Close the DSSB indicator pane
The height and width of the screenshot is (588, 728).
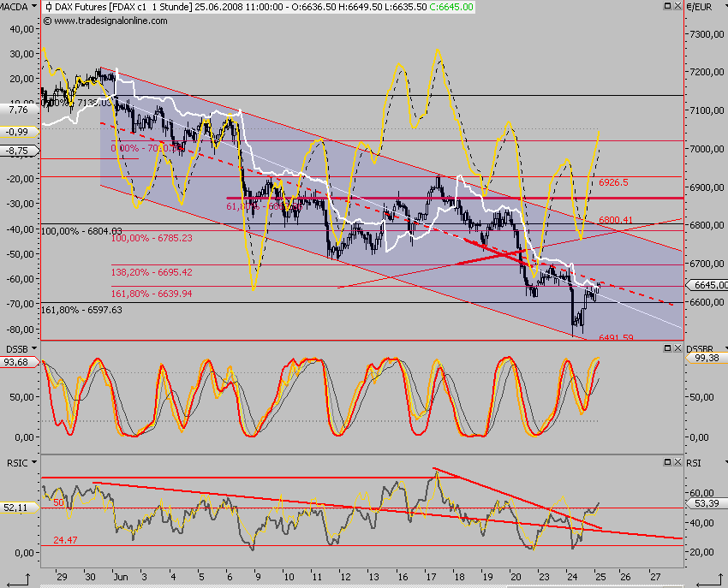[677, 348]
